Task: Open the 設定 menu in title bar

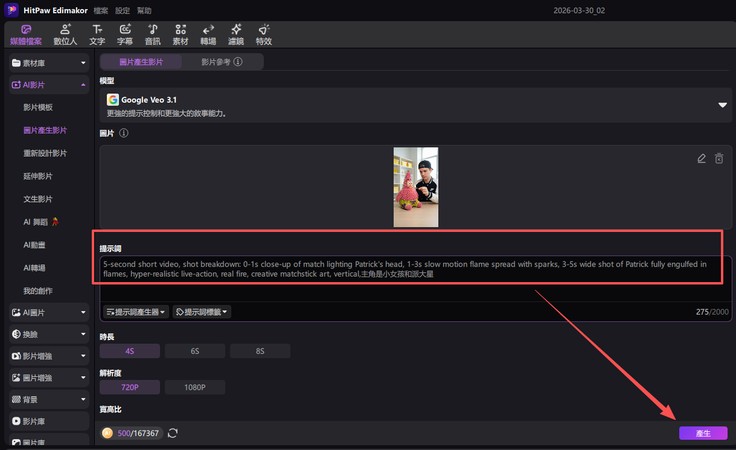Action: pyautogui.click(x=122, y=10)
